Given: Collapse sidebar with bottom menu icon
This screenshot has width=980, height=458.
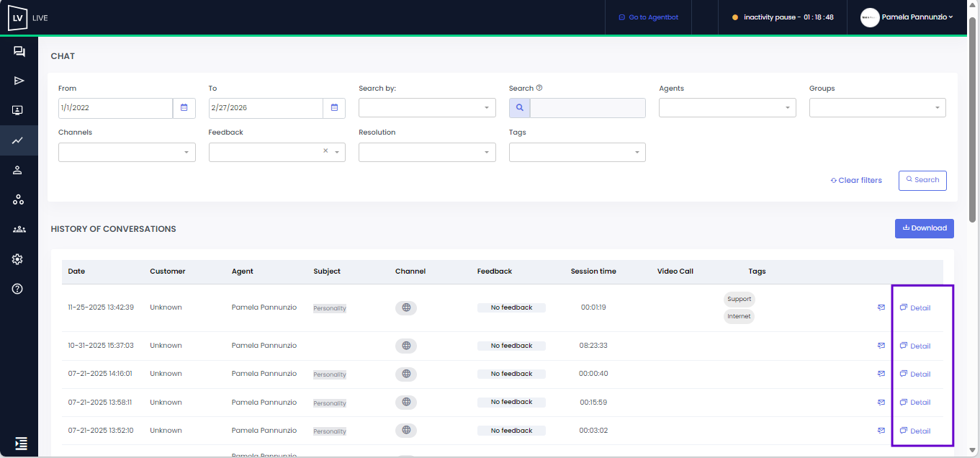Looking at the screenshot, I should click(x=21, y=443).
